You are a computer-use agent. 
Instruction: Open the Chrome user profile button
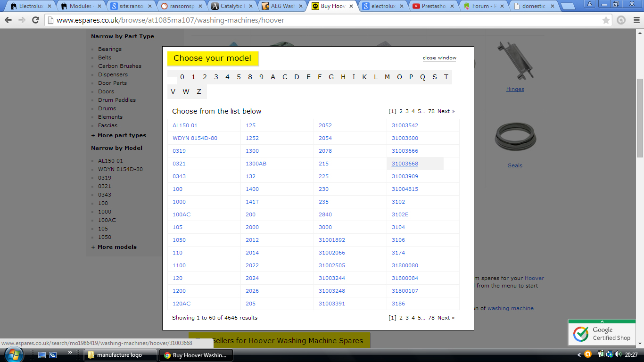pyautogui.click(x=589, y=4)
